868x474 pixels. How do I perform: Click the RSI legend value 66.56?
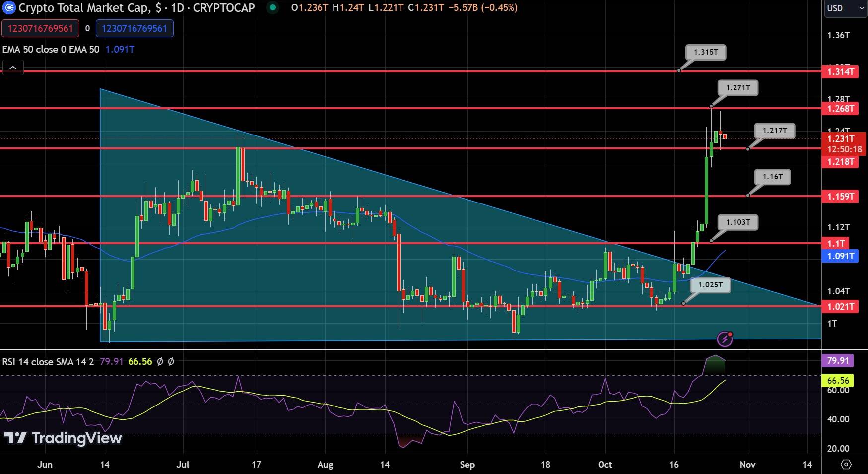click(x=140, y=362)
